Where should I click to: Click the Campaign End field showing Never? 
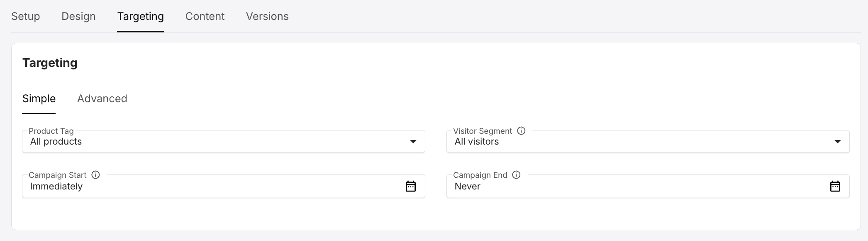click(622, 186)
